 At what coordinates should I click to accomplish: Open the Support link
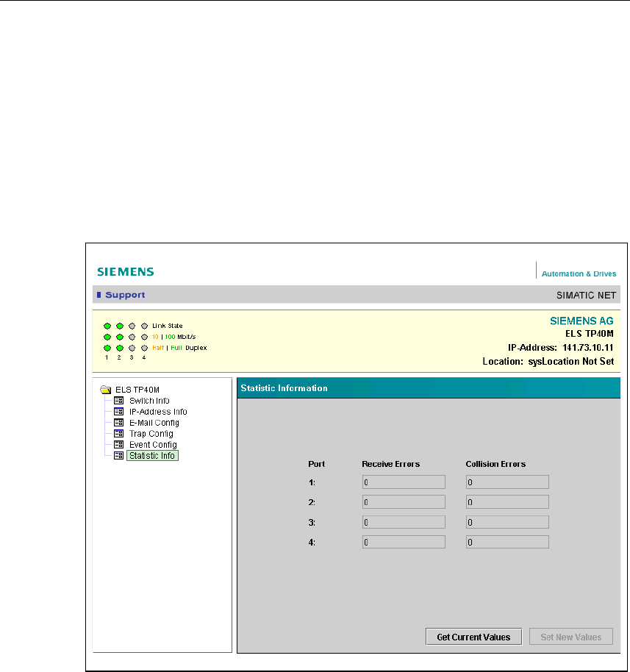pos(125,295)
